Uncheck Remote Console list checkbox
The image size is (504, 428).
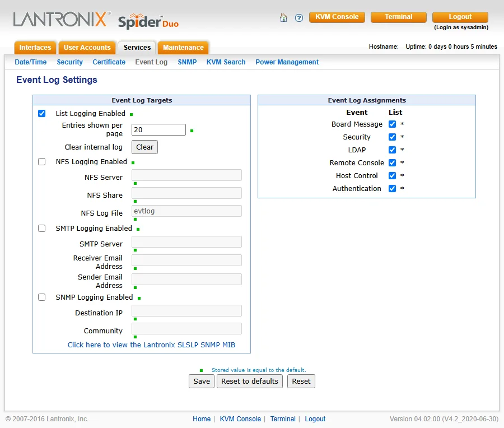(392, 162)
